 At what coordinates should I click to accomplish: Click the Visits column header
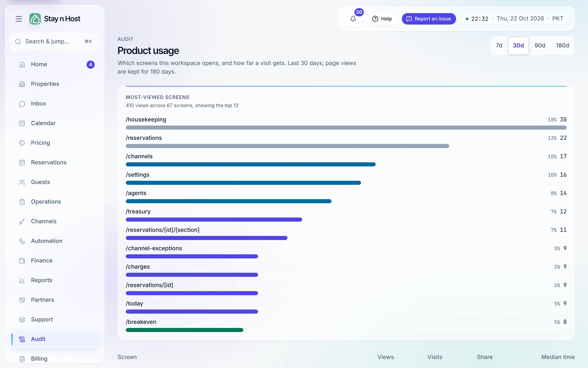pyautogui.click(x=435, y=357)
